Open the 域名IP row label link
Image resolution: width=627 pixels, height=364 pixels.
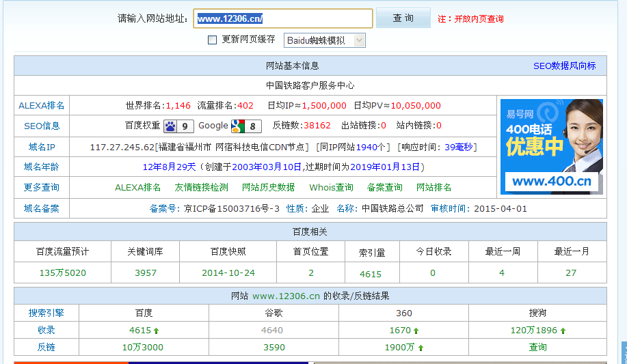tap(42, 147)
